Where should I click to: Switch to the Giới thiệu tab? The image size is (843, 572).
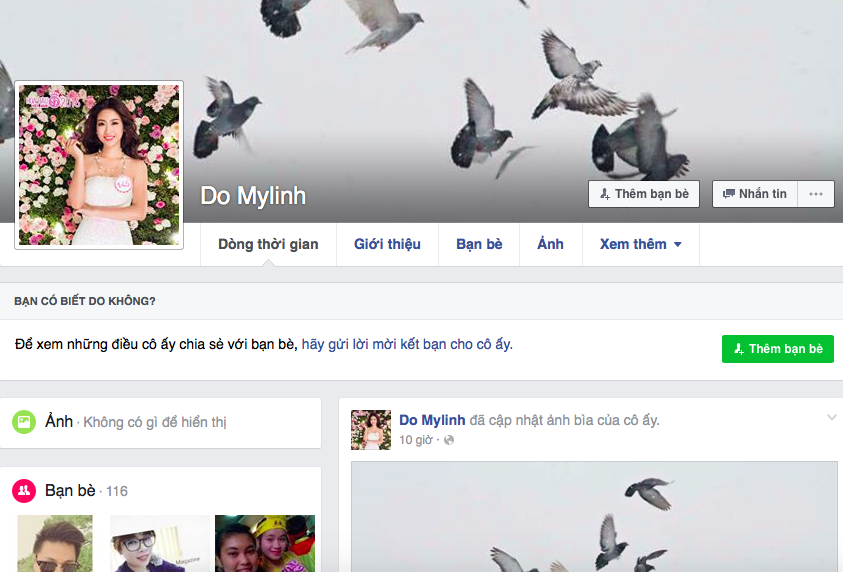click(387, 245)
